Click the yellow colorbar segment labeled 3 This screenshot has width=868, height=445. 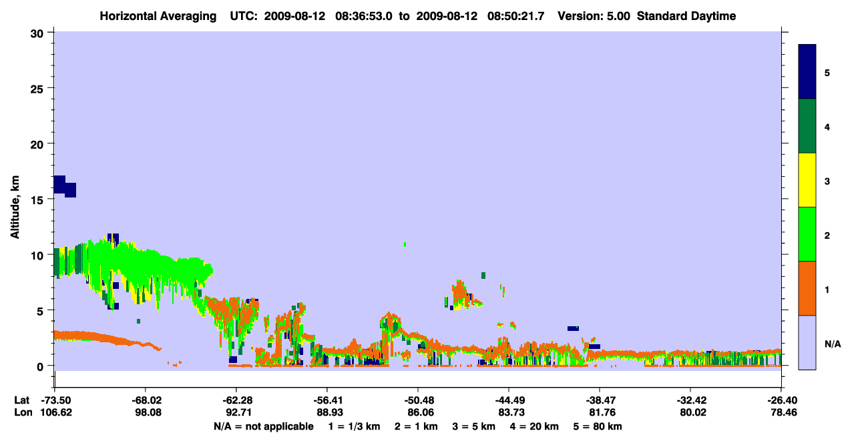click(807, 180)
